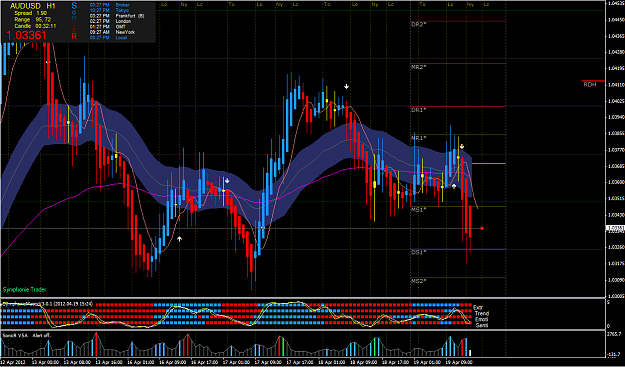Select the 16 Apr 09:00 time axis label

click(172, 363)
